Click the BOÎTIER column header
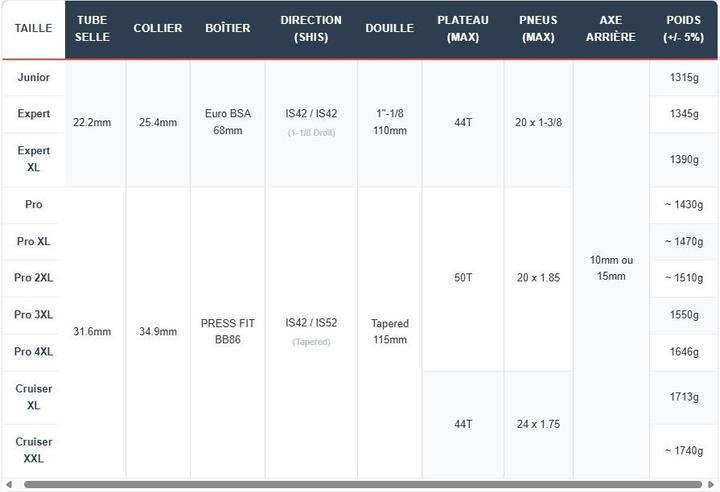The image size is (720, 492). (228, 28)
